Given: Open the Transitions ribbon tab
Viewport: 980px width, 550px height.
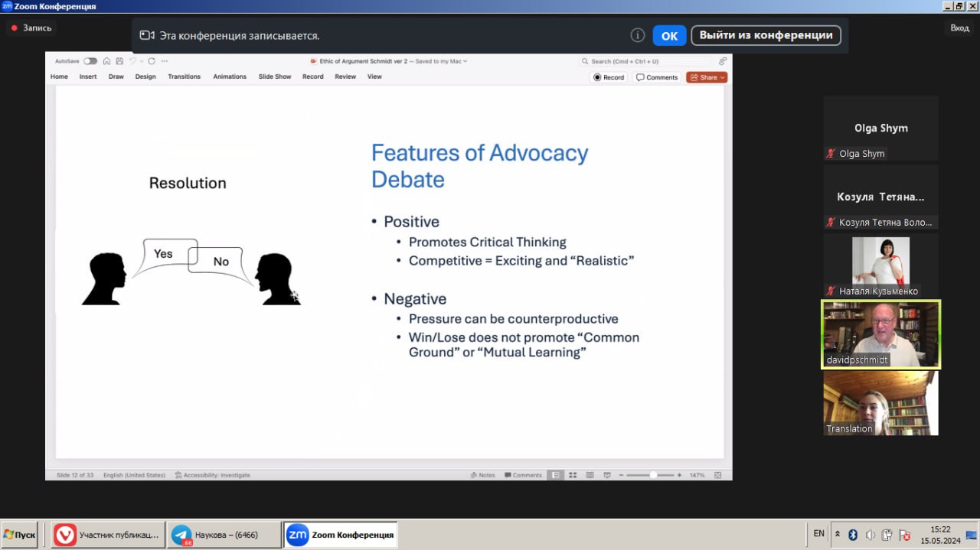Looking at the screenshot, I should (x=184, y=76).
